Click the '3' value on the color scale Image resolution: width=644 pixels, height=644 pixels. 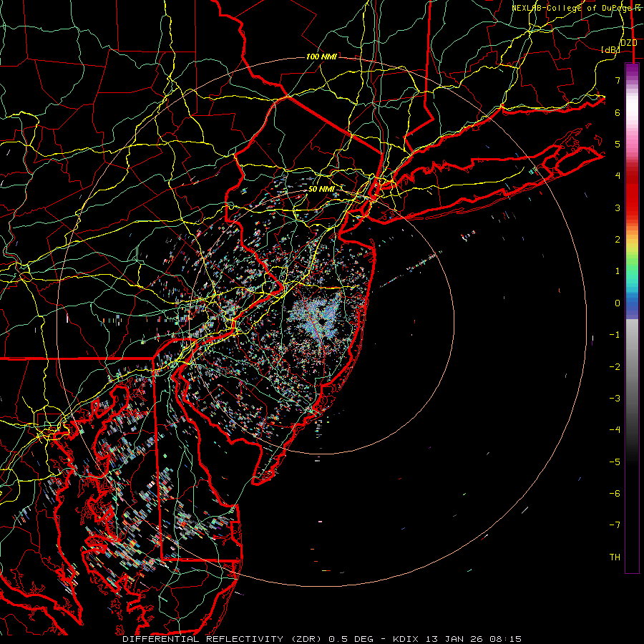[x=618, y=208]
